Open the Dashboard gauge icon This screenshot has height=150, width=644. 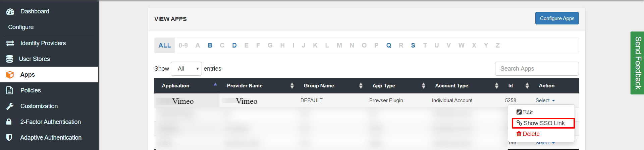point(10,11)
